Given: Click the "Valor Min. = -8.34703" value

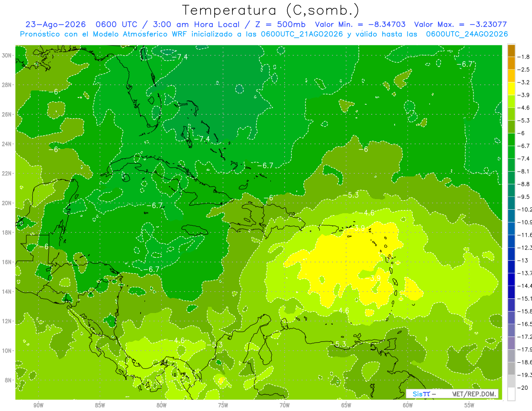Looking at the screenshot, I should coord(360,24).
